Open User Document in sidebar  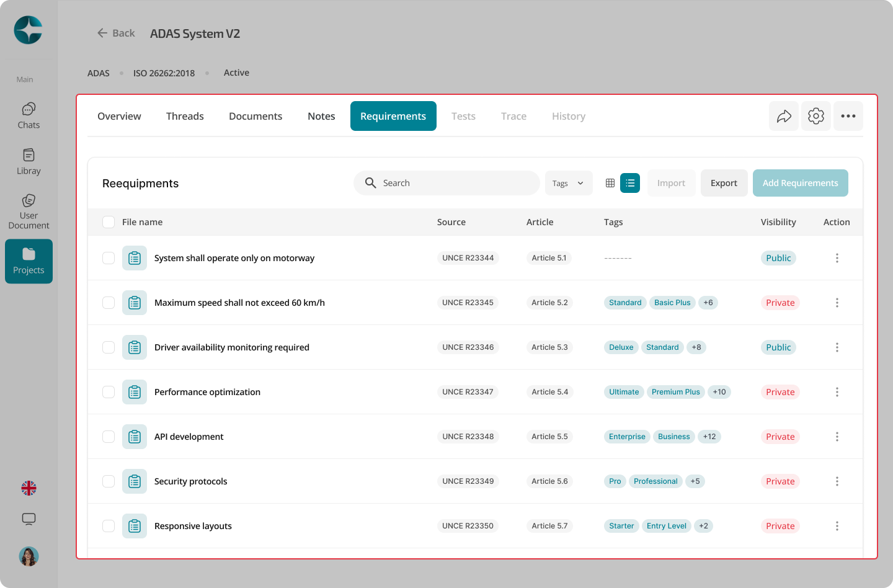[29, 212]
